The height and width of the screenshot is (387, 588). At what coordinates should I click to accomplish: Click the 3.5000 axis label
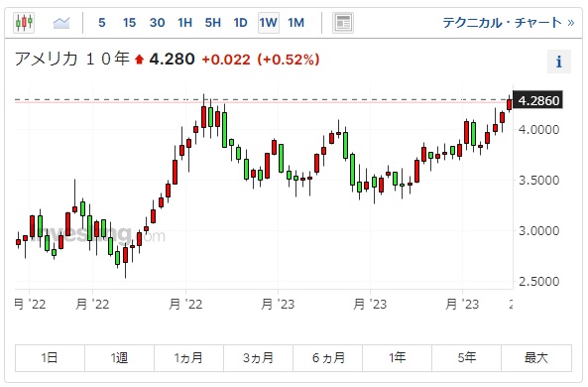[538, 181]
